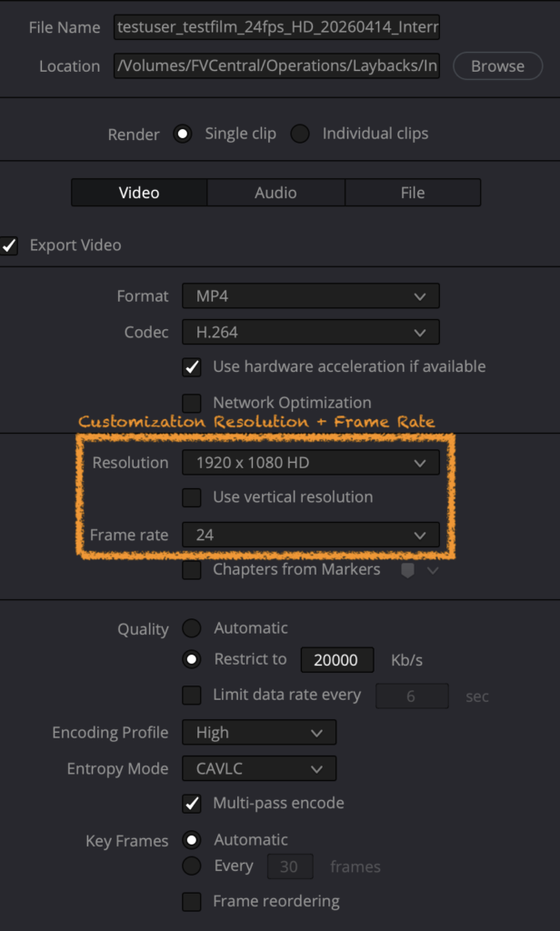
Task: Switch to the Audio tab
Action: tap(275, 193)
